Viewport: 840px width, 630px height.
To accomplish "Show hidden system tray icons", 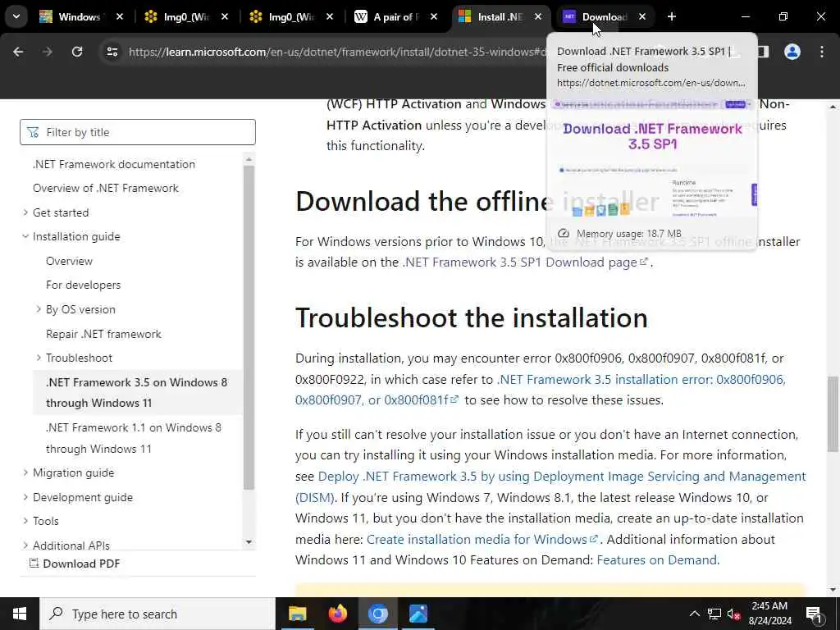I will click(694, 614).
